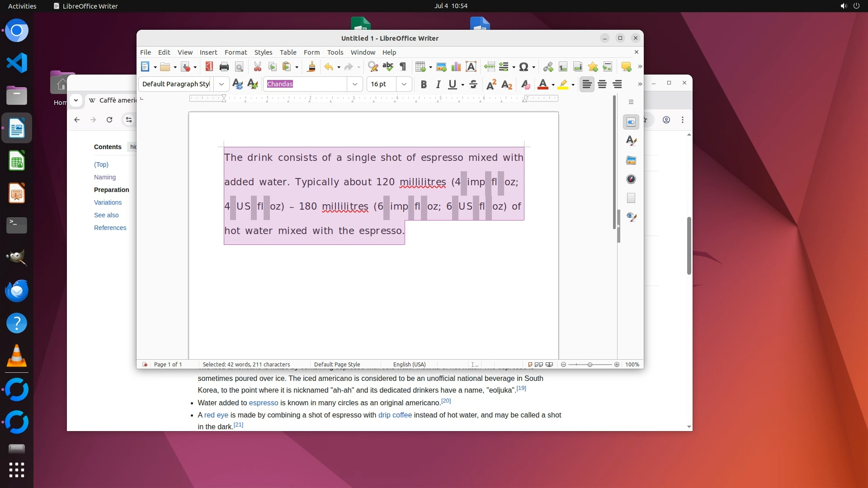Open the Variations link in Contents

point(108,202)
